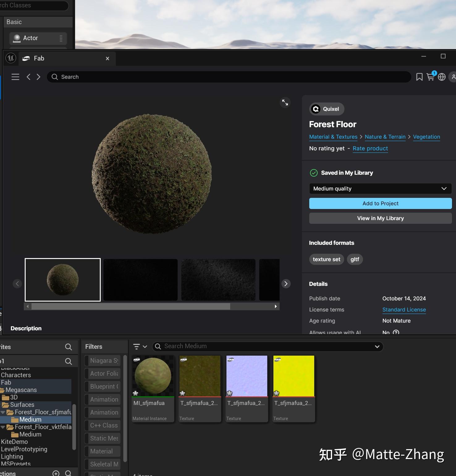Select the yellow T_sfjmafua texture thumbnail
This screenshot has height=476, width=456.
(293, 376)
